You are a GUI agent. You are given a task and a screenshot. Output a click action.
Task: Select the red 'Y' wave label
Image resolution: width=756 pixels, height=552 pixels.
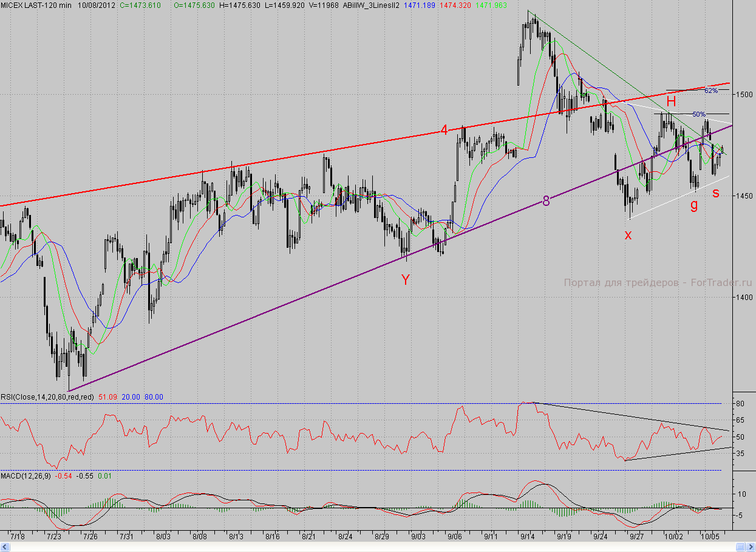[x=405, y=280]
